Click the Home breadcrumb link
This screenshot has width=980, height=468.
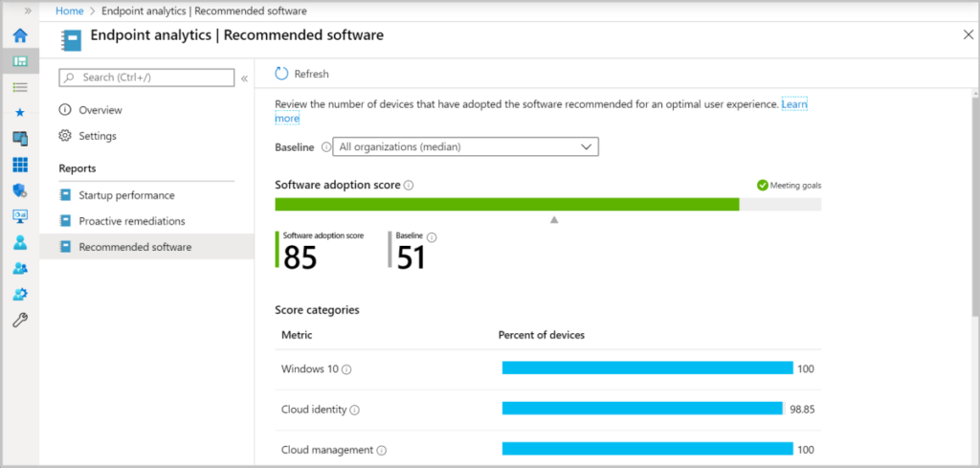click(69, 11)
